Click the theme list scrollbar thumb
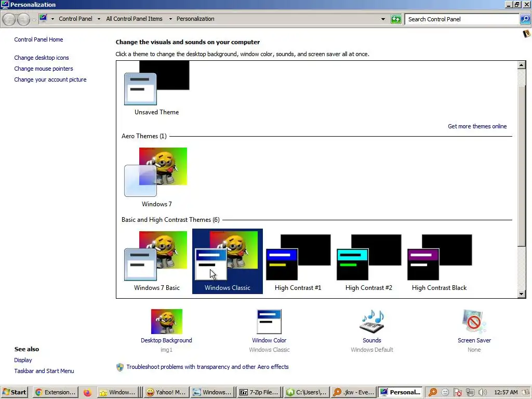 [522, 166]
